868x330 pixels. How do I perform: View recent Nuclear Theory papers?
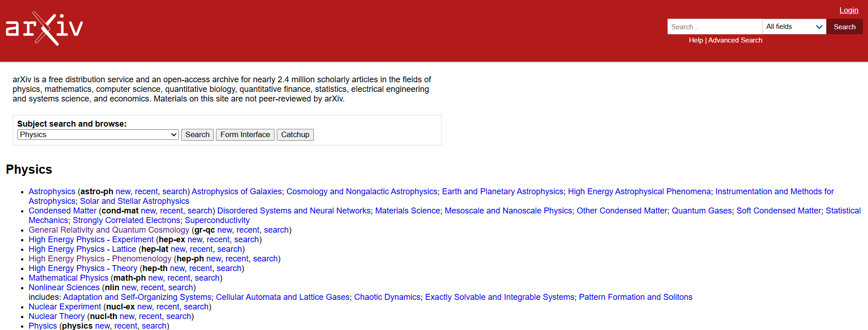tap(150, 316)
